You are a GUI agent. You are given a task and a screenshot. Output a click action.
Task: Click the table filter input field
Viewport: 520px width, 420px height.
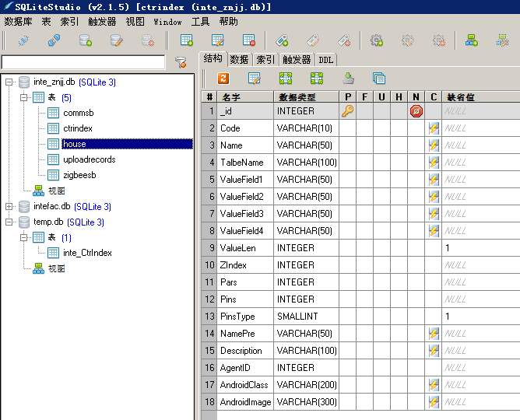[83, 62]
